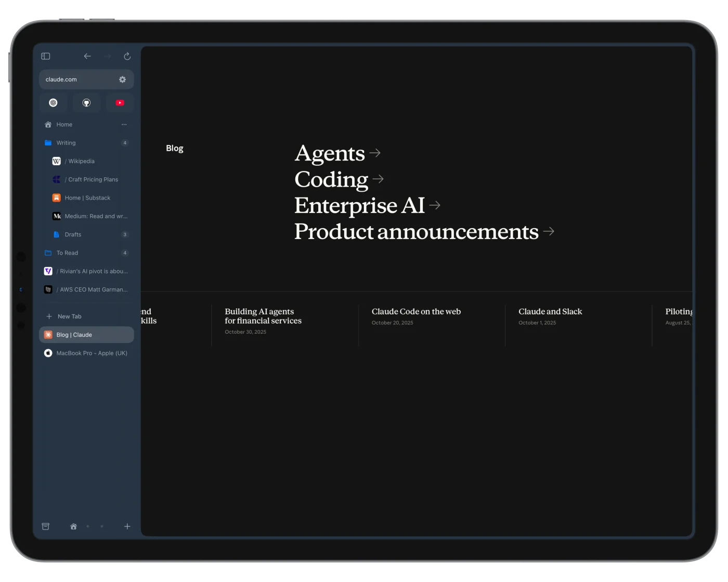Open the GitHub pinned shortcut
Image resolution: width=728 pixels, height=582 pixels.
[x=86, y=103]
